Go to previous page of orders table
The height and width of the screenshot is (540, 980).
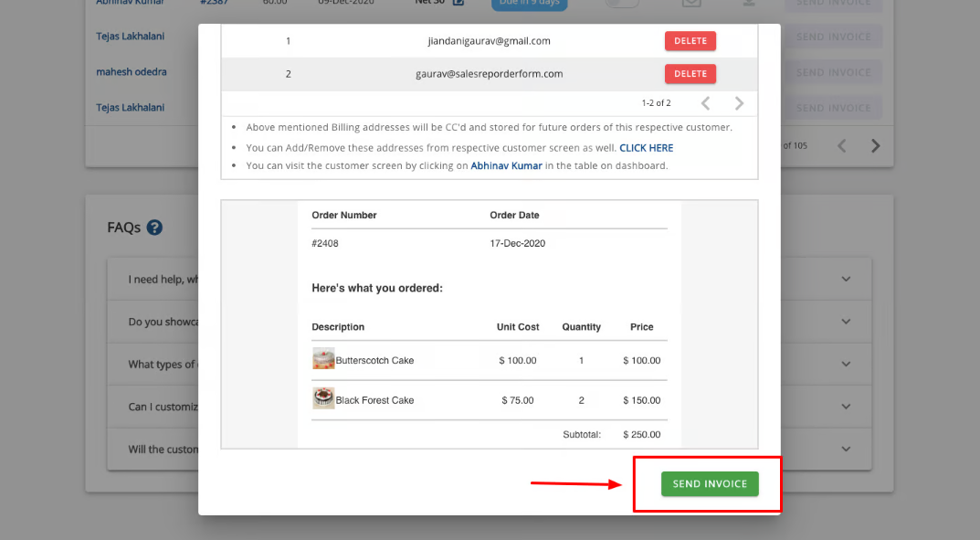click(x=842, y=145)
